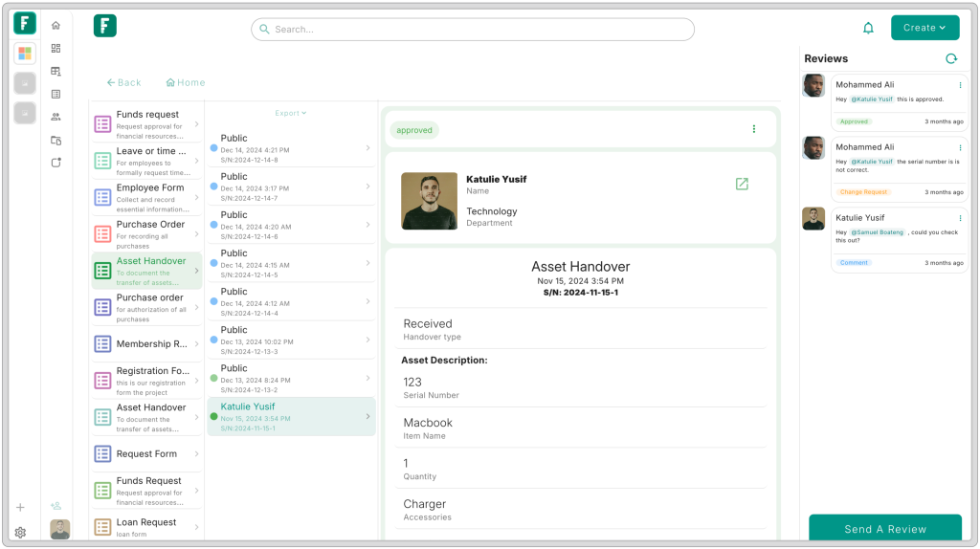This screenshot has width=980, height=549.
Task: Open the users icon in sidebar
Action: [x=56, y=117]
